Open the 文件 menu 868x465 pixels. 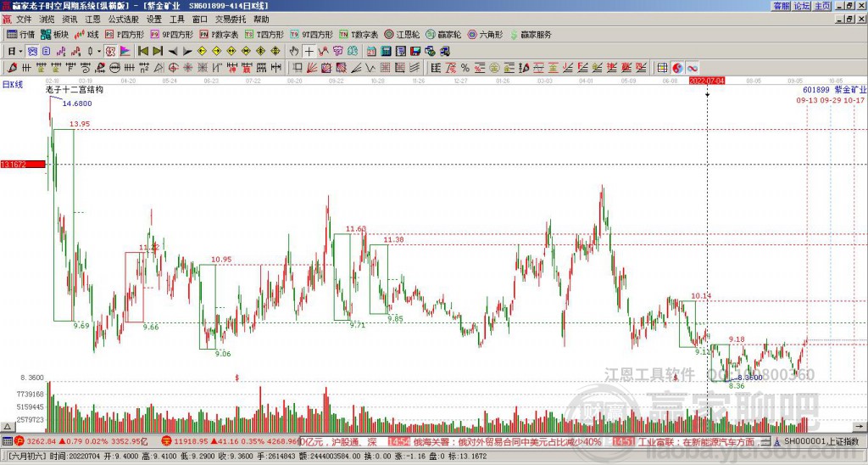[x=24, y=20]
